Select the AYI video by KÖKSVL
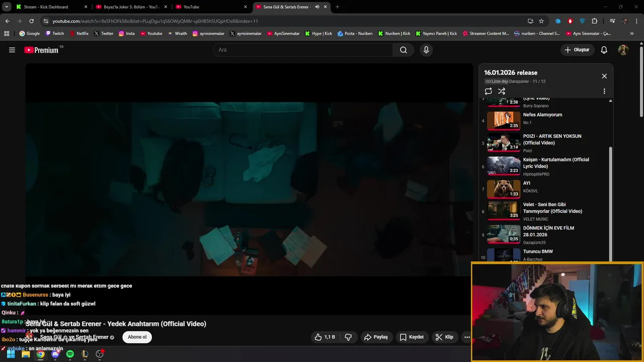The image size is (644, 362). pos(545,190)
